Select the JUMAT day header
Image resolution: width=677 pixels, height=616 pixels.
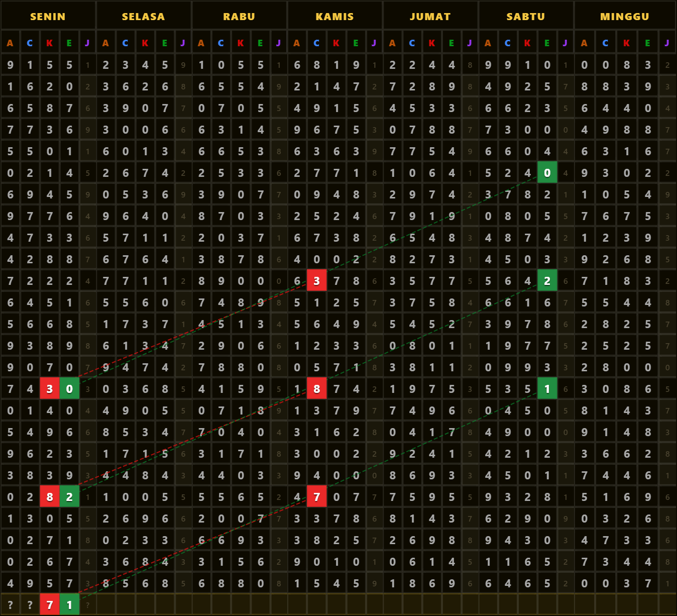[430, 16]
